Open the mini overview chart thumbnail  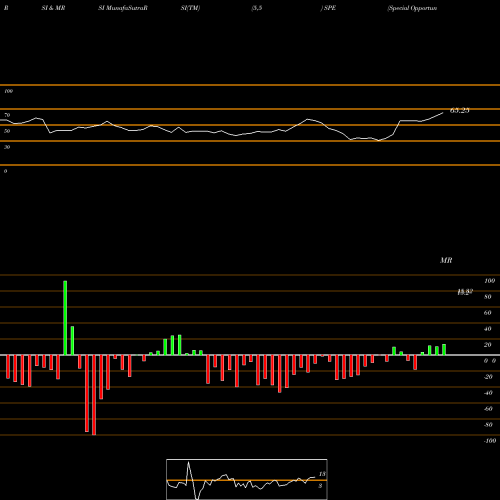click(x=247, y=479)
